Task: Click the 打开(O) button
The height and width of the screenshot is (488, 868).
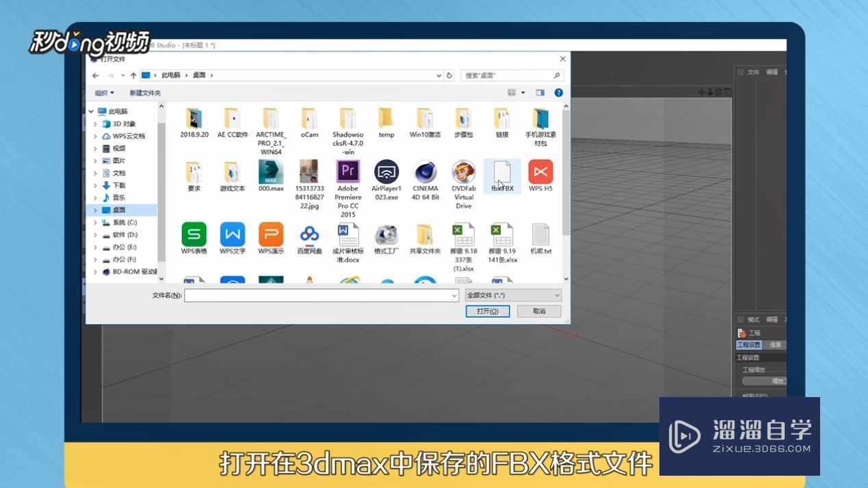Action: (x=487, y=311)
